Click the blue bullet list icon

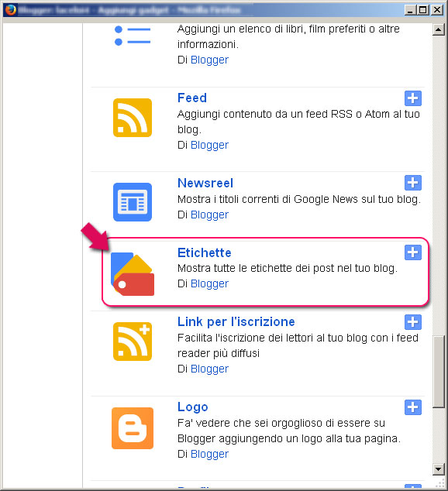coord(133,36)
